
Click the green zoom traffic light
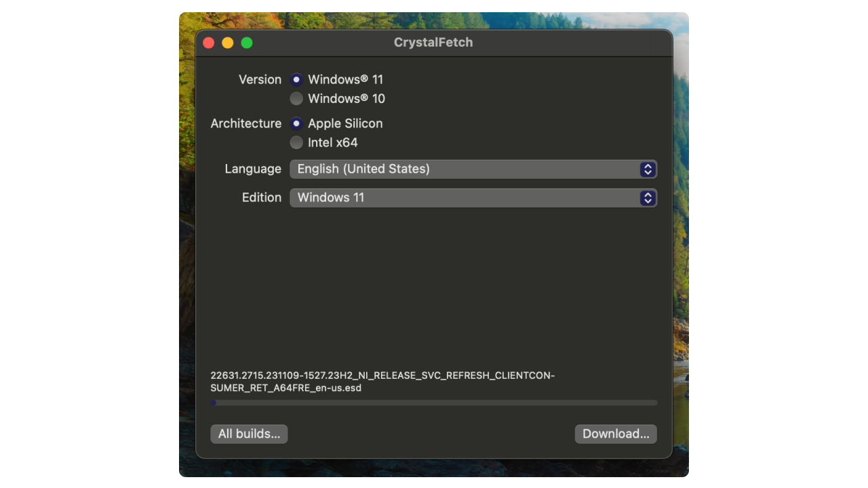pos(247,42)
